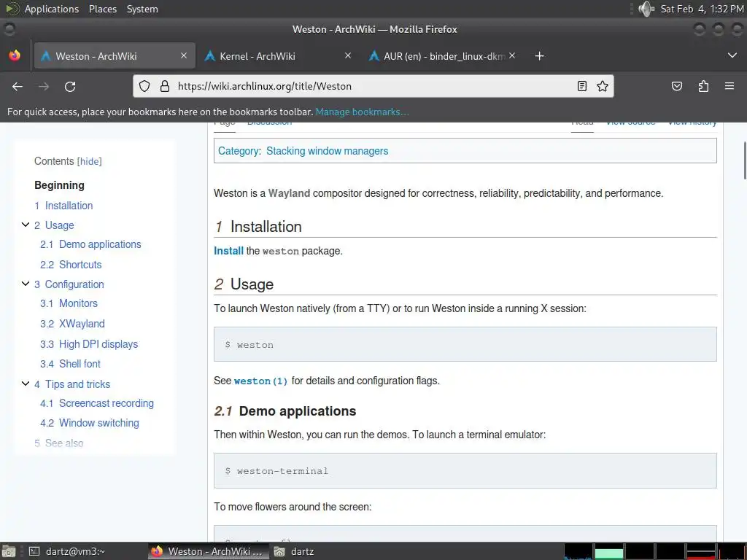Click the 4 Tips and tricks contents link

click(72, 384)
